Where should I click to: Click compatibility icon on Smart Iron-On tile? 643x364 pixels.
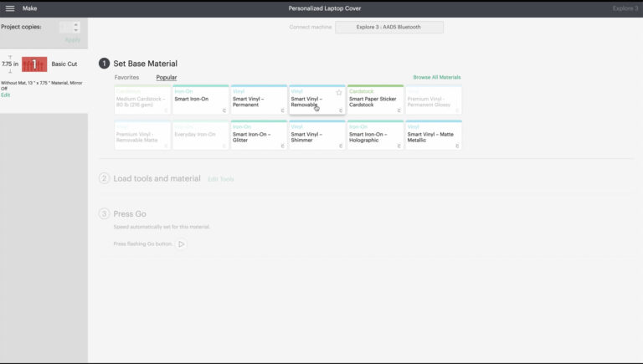click(x=224, y=110)
